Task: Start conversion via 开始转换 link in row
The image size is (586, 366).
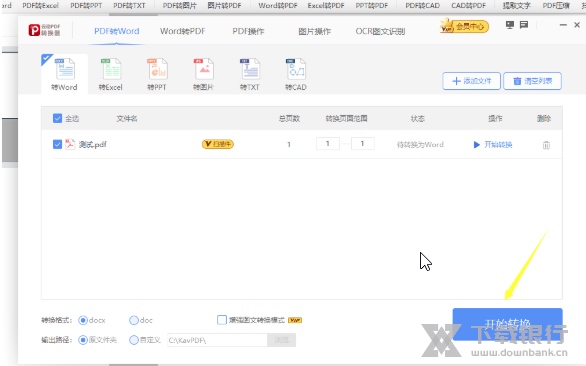Action: 493,145
